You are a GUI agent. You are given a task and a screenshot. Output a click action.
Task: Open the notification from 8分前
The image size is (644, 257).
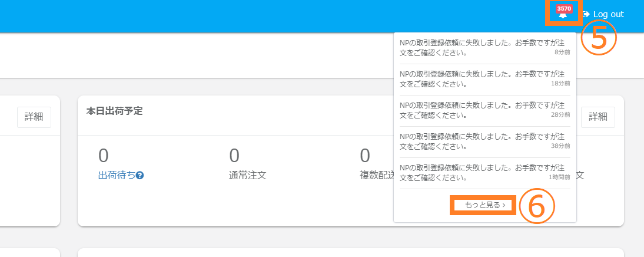tap(484, 48)
